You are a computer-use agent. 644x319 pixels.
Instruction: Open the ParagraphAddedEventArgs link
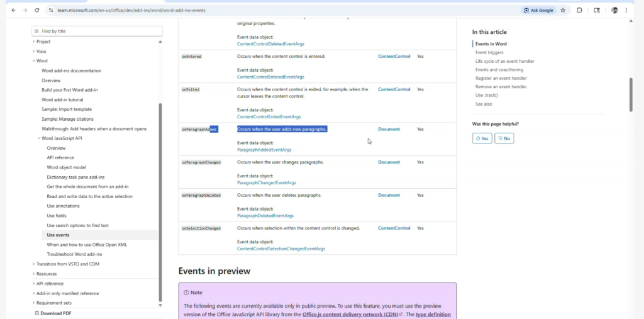tap(264, 150)
